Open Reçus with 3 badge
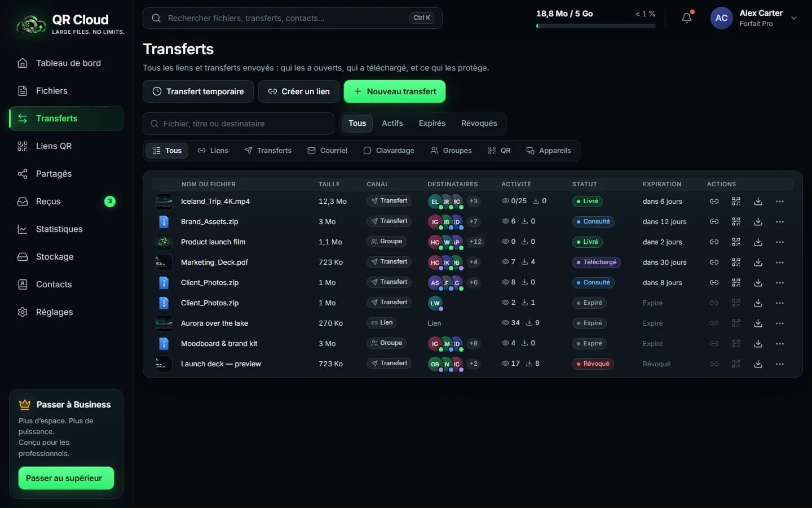This screenshot has height=508, width=812. click(67, 202)
